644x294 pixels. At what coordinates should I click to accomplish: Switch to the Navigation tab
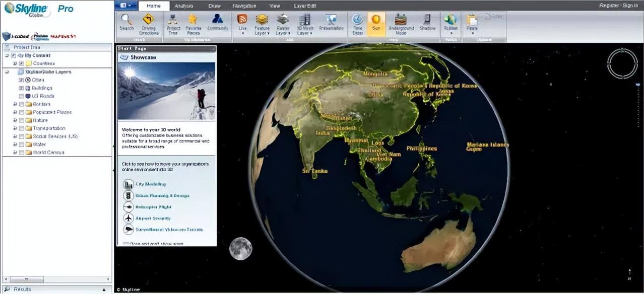244,6
